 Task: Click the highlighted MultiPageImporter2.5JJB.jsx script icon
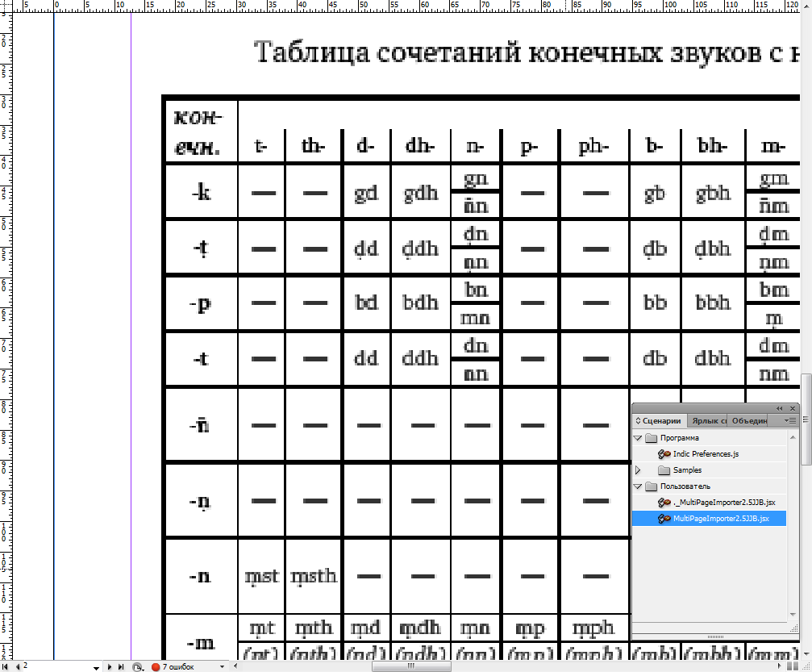pos(664,519)
